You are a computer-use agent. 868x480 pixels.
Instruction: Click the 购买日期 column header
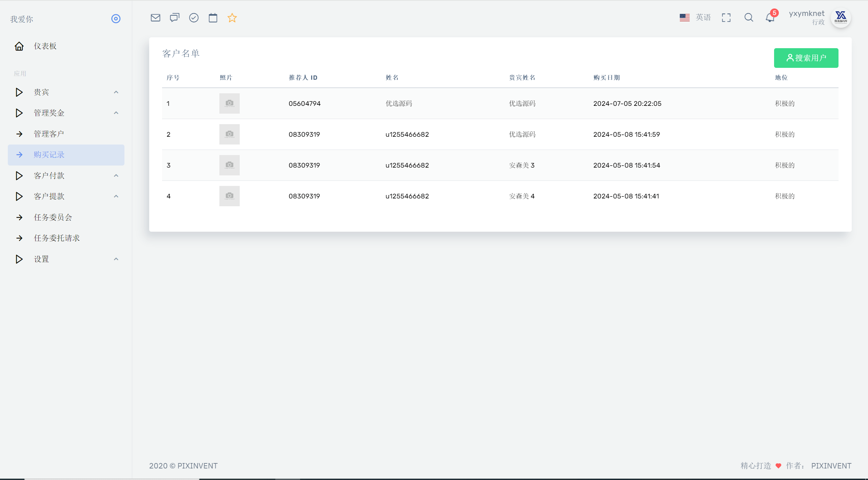coord(607,78)
